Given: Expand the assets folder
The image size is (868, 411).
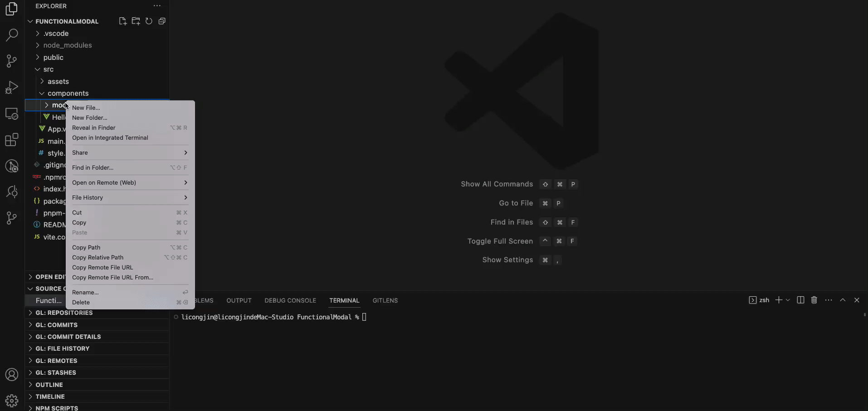Looking at the screenshot, I should [x=98, y=81].
